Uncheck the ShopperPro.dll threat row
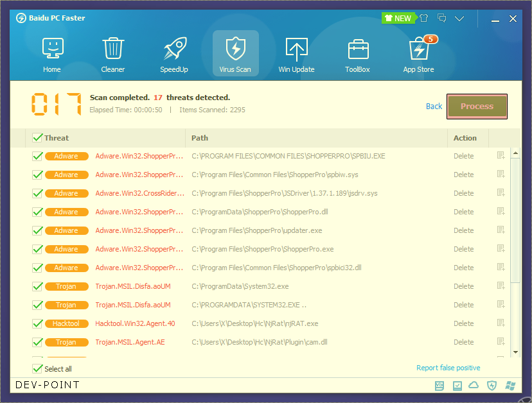Screen dimensions: 532x403 click(37, 212)
